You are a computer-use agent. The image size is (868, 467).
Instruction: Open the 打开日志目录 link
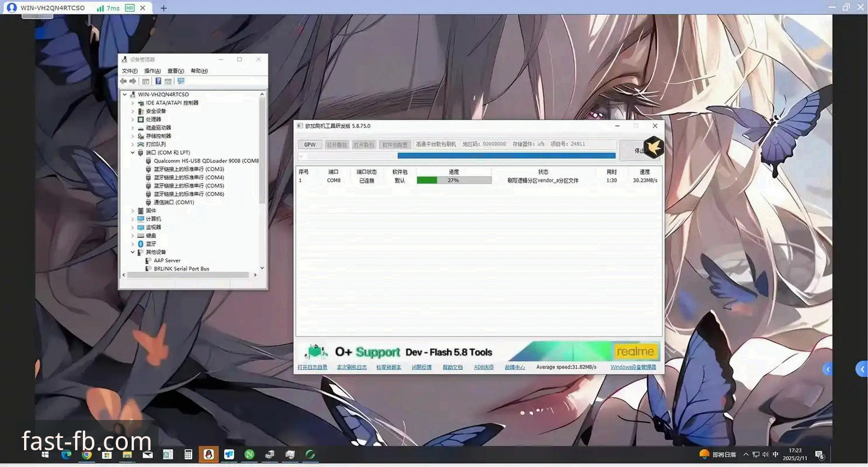pyautogui.click(x=313, y=367)
